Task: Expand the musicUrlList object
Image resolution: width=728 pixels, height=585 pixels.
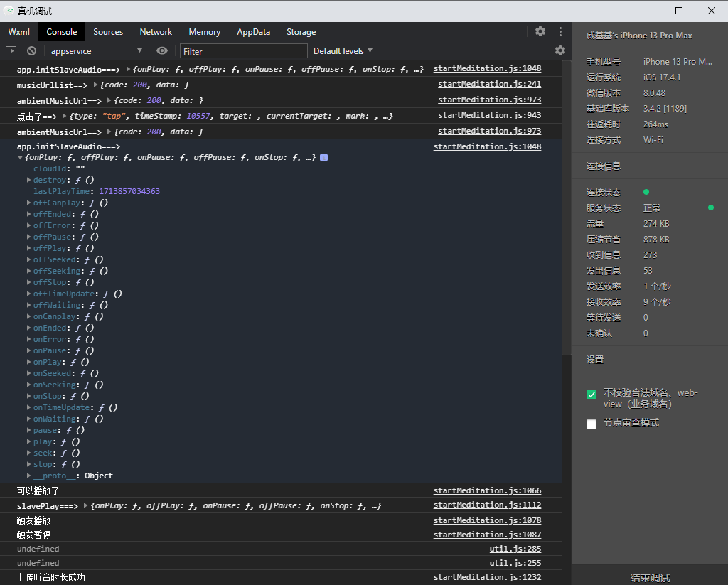Action: coord(95,85)
